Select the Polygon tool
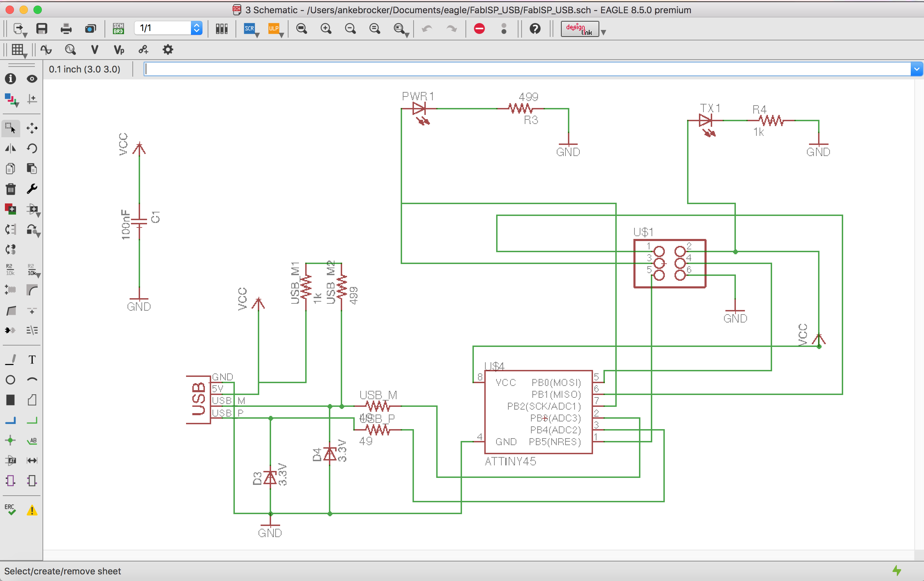The height and width of the screenshot is (581, 924). 32,400
